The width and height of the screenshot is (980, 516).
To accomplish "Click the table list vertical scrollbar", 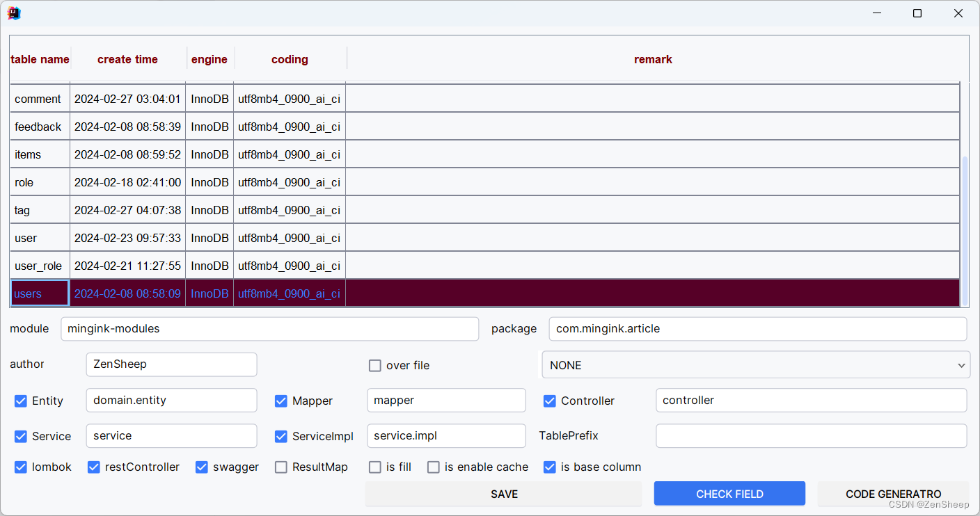I will coord(965,231).
